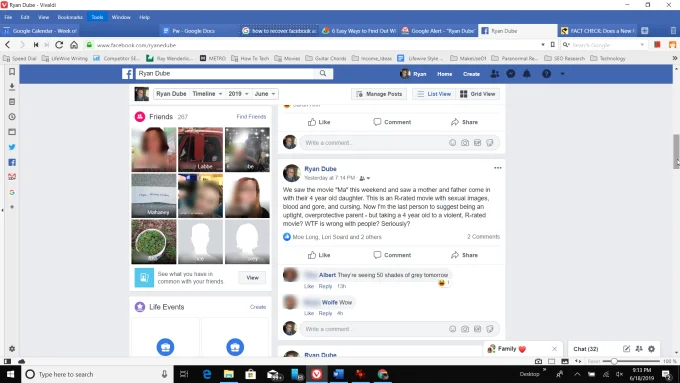Reload the page with refresh icon
Viewport: 680px width, 383px height.
pos(59,45)
